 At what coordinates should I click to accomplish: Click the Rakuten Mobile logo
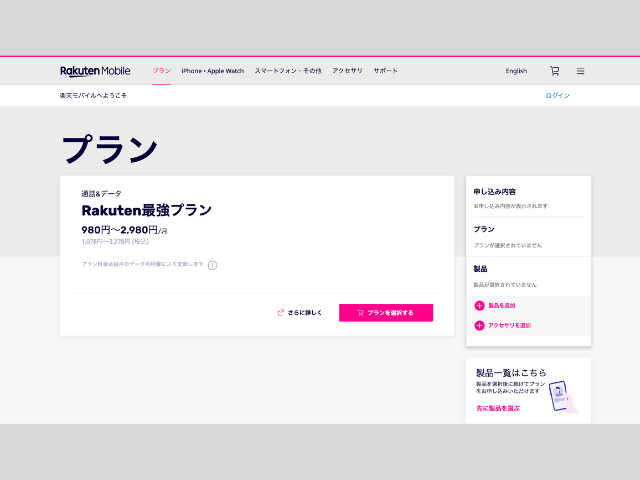(95, 71)
